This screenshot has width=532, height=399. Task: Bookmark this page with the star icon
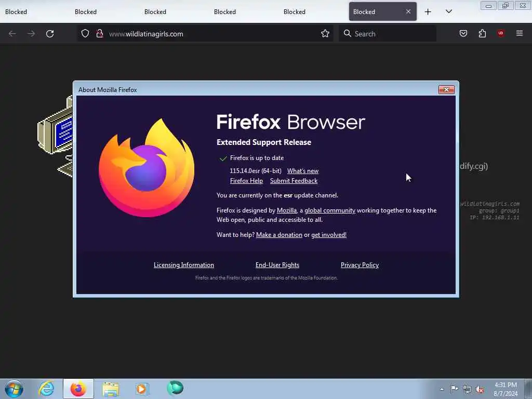[325, 33]
